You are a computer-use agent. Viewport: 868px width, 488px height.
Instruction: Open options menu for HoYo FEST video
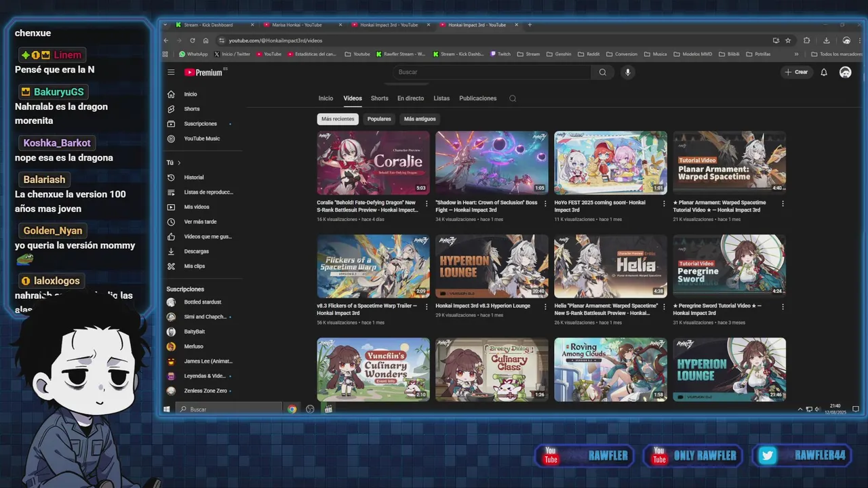coord(664,203)
